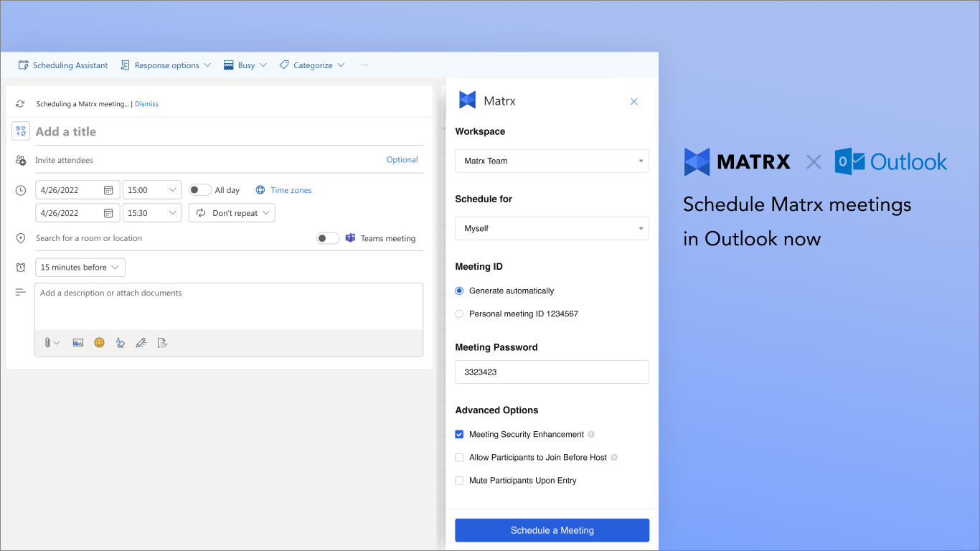Open the more options ellipsis menu

pos(364,65)
